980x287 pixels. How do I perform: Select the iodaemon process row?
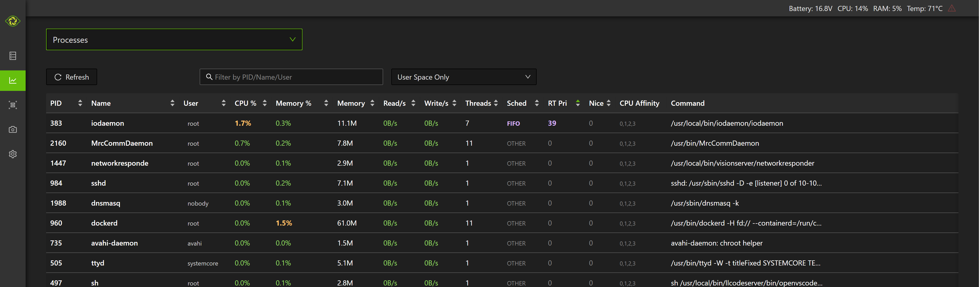(108, 123)
